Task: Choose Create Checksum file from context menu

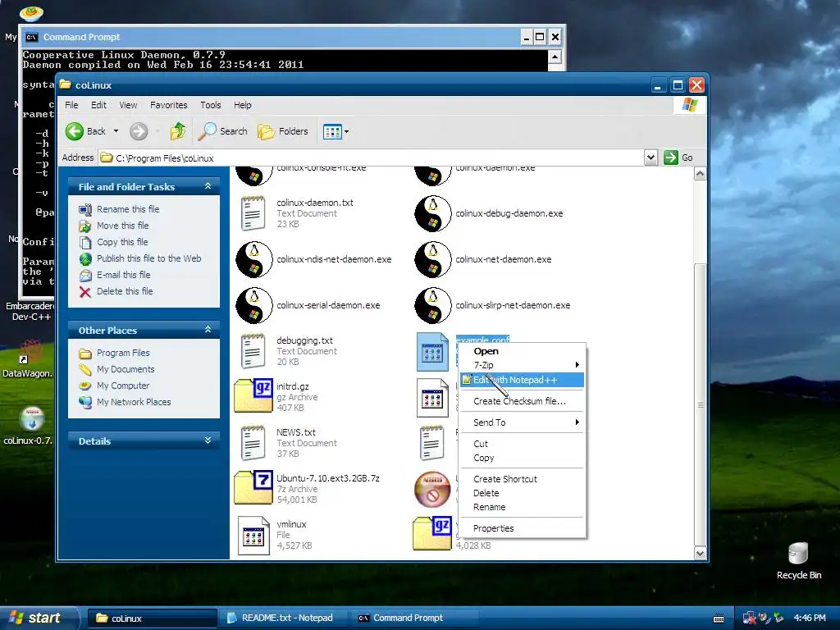Action: pos(523,401)
